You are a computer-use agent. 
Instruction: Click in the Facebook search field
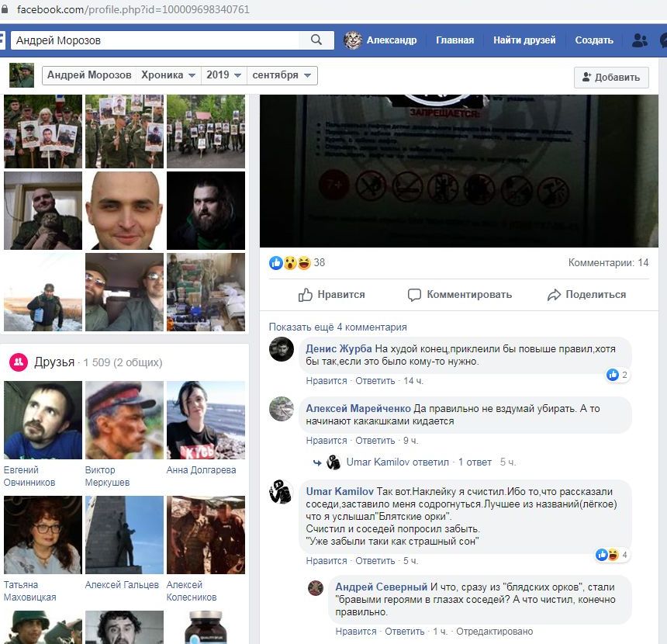[155, 40]
